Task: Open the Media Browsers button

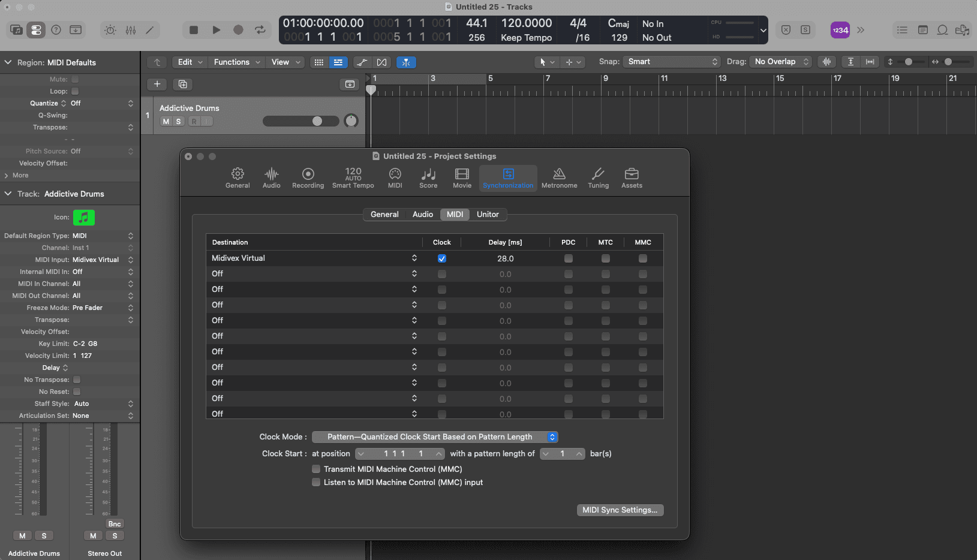Action: 962,30
